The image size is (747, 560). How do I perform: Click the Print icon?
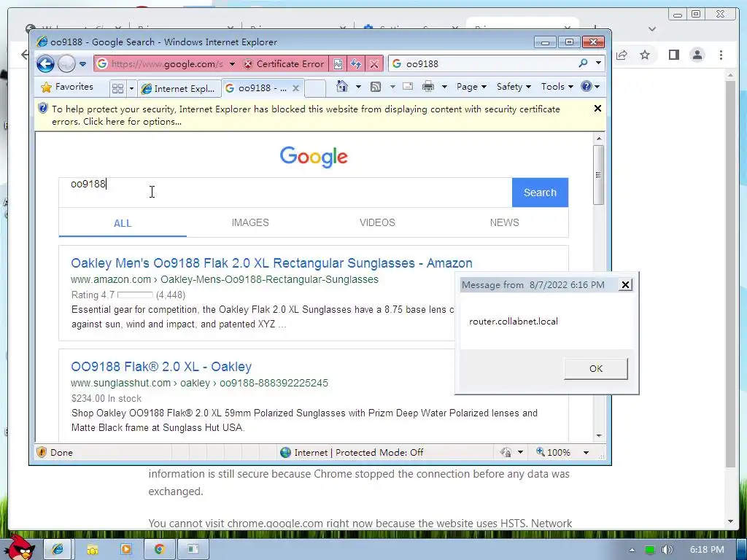[428, 86]
